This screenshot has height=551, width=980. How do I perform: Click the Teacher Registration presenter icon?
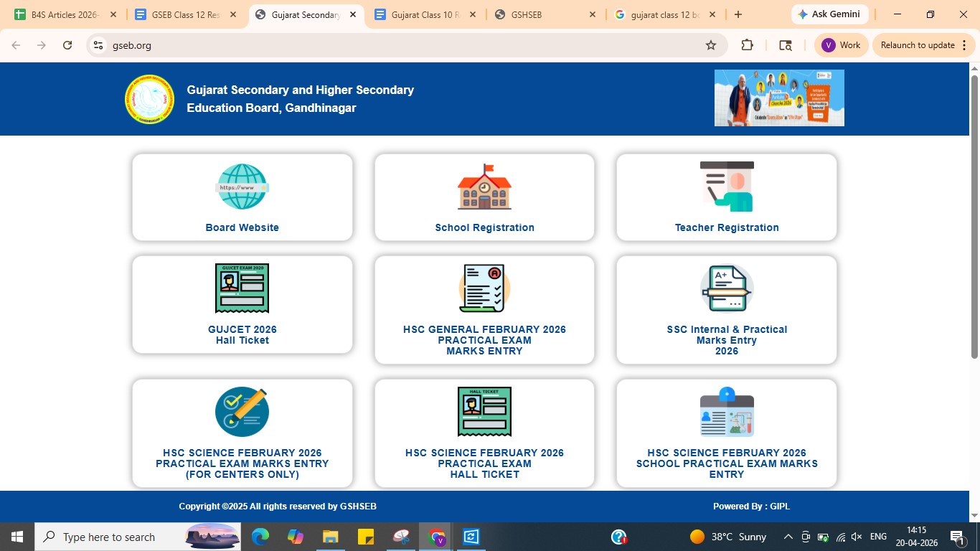click(726, 187)
